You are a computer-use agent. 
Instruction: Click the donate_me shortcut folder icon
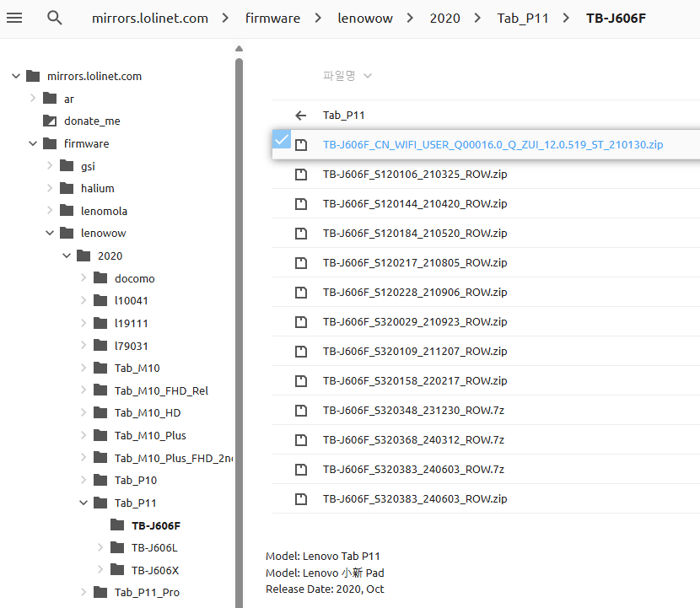pyautogui.click(x=50, y=121)
